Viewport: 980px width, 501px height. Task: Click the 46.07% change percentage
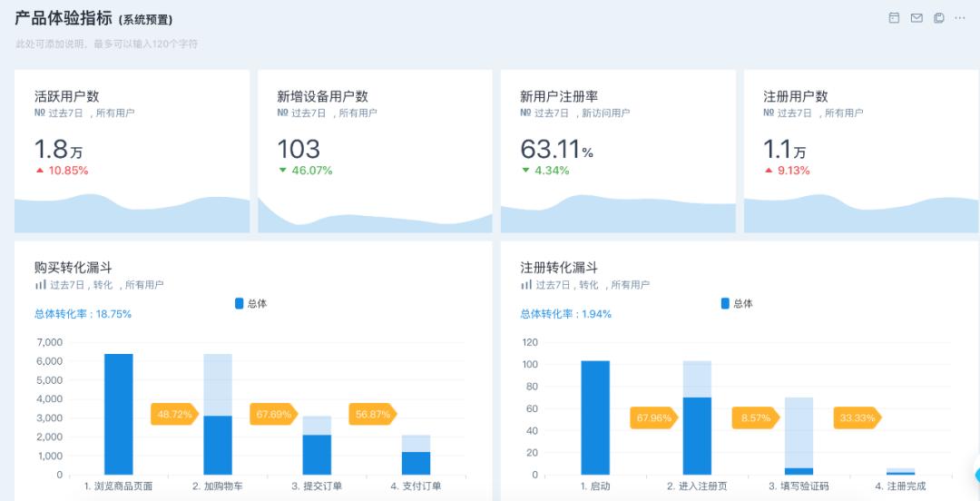pyautogui.click(x=312, y=170)
